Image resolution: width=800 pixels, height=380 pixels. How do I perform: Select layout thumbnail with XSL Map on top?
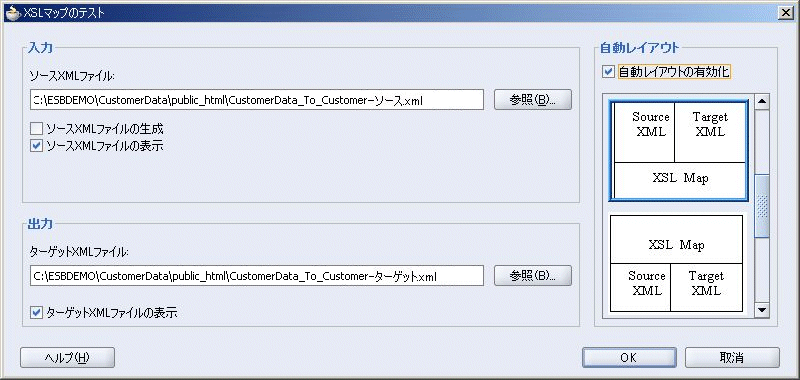tap(676, 263)
